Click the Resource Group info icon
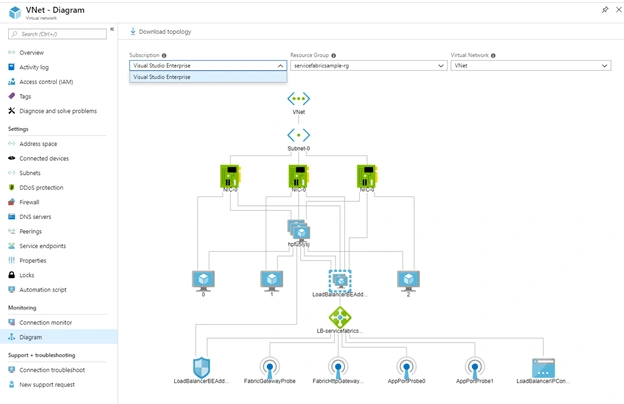This screenshot has height=404, width=624. (333, 55)
